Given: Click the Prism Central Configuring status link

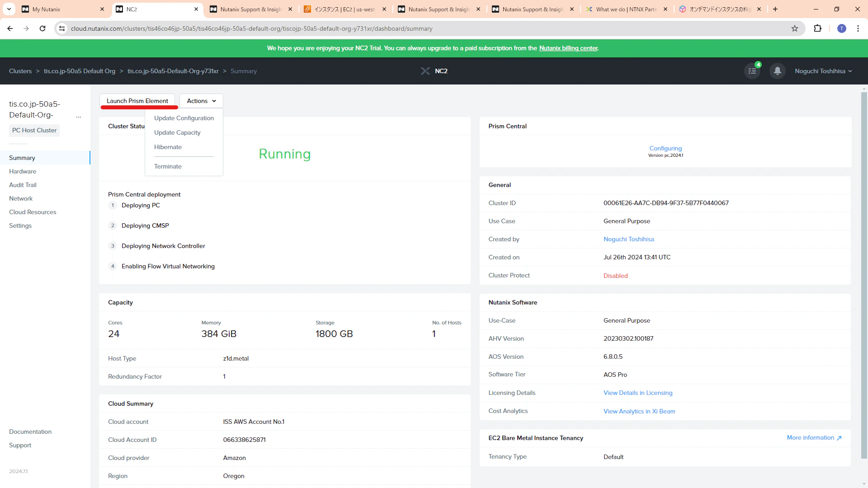Looking at the screenshot, I should click(665, 148).
